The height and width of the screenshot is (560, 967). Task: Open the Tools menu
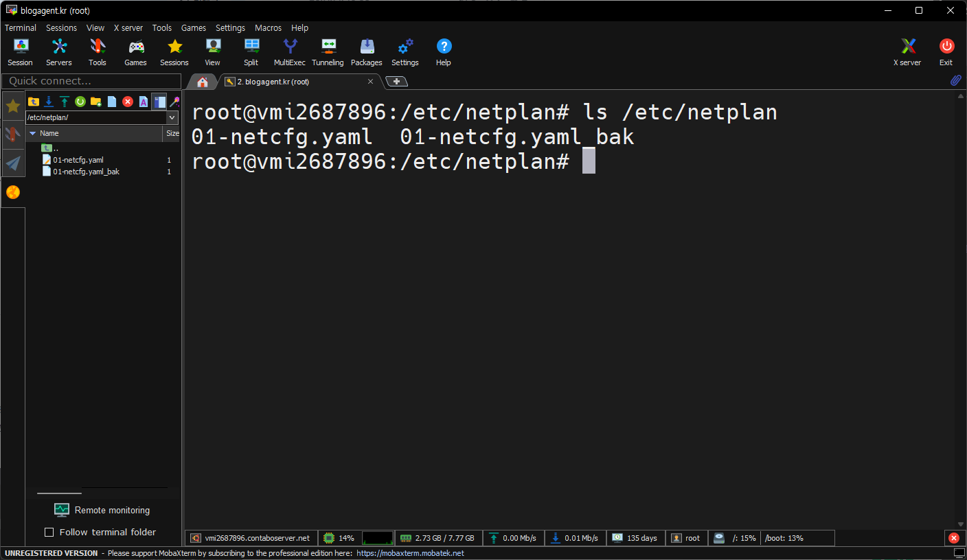[x=162, y=28]
